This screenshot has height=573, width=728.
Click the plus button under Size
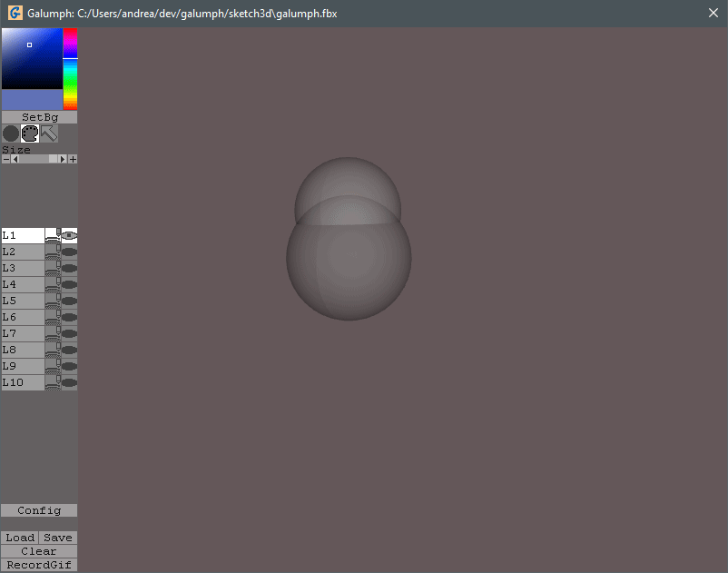73,159
